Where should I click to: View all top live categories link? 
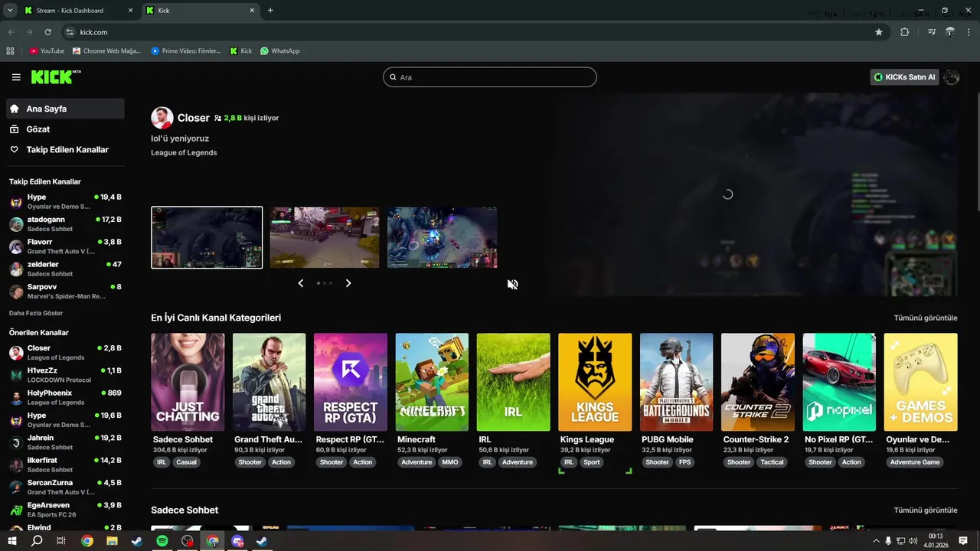pos(926,318)
